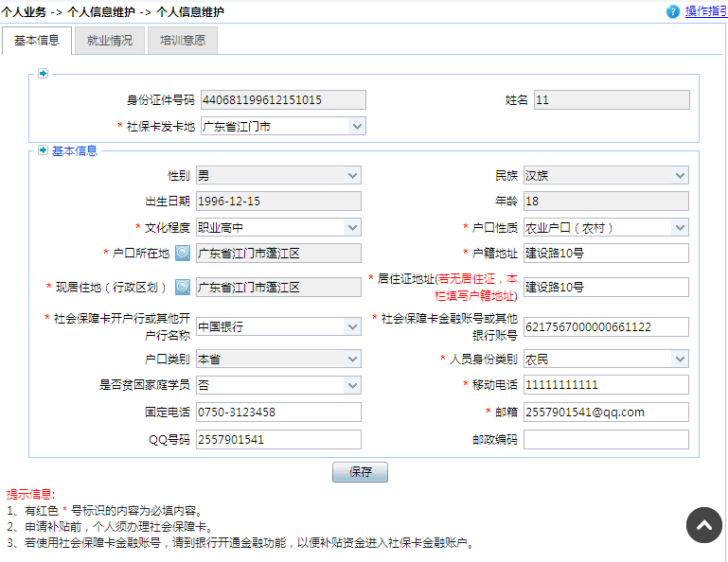
Task: Open the 文化程度 dropdown
Action: pos(352,227)
